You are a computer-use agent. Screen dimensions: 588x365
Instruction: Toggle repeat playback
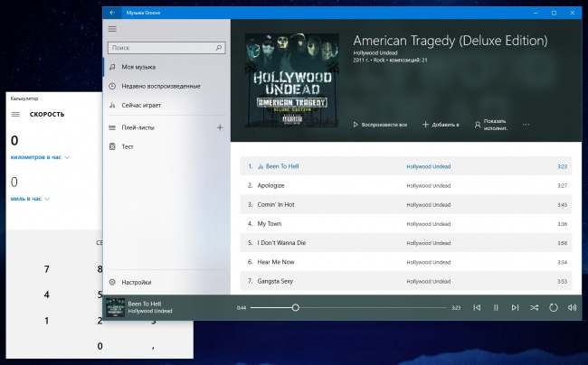click(553, 308)
